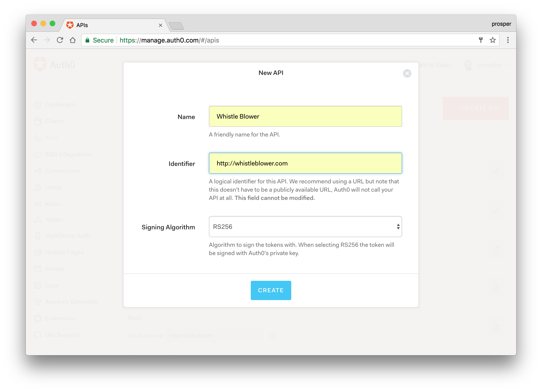Navigate to Clients section
This screenshot has height=392, width=542.
55,121
